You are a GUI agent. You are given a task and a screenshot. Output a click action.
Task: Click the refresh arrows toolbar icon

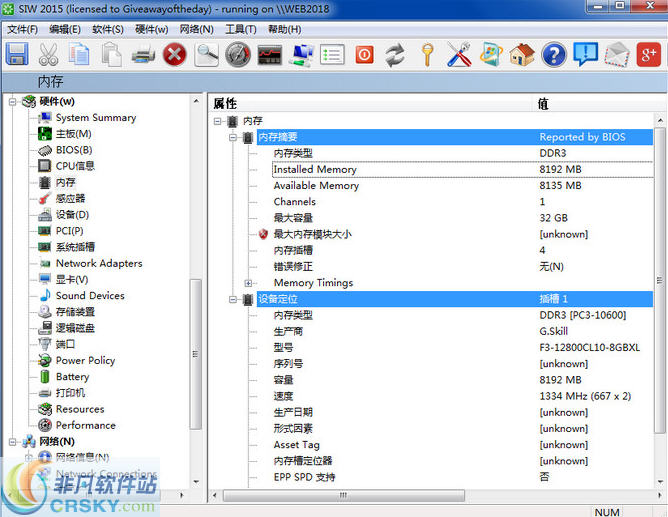click(x=395, y=55)
